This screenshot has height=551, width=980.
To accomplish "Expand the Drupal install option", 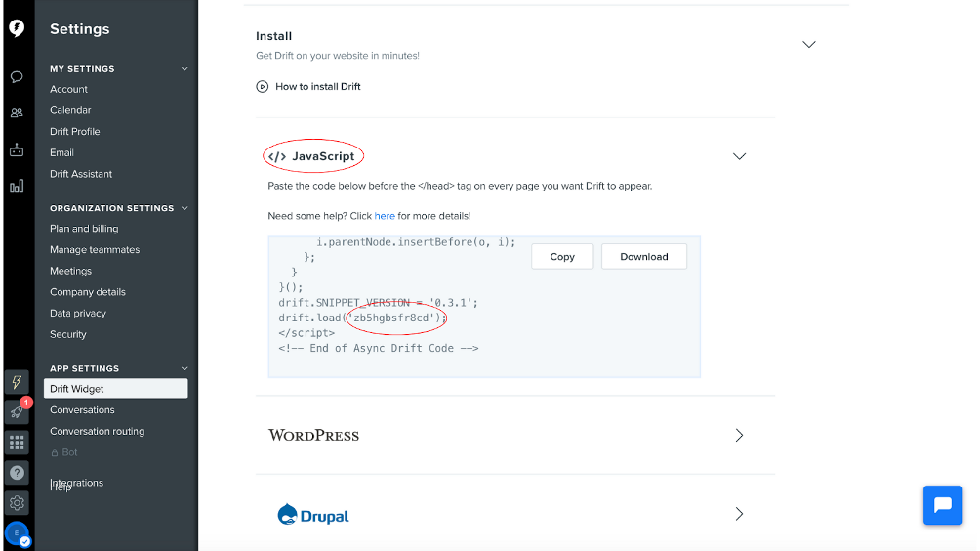I will coord(739,514).
